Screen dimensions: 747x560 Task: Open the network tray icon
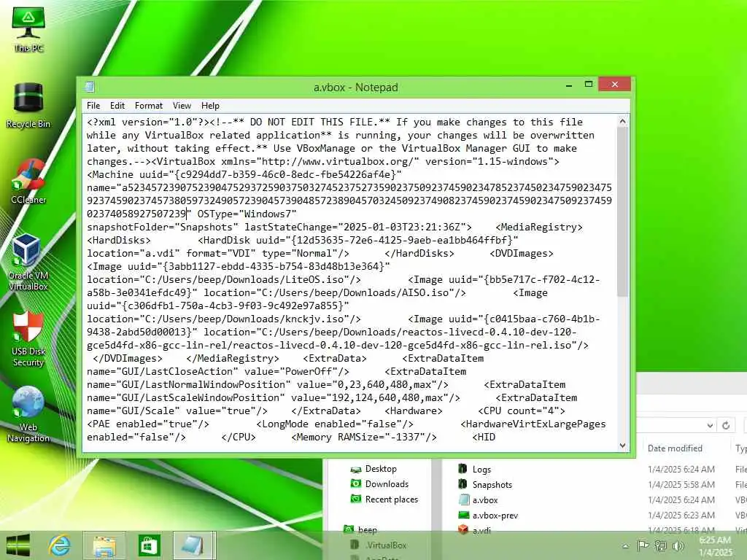pos(660,545)
